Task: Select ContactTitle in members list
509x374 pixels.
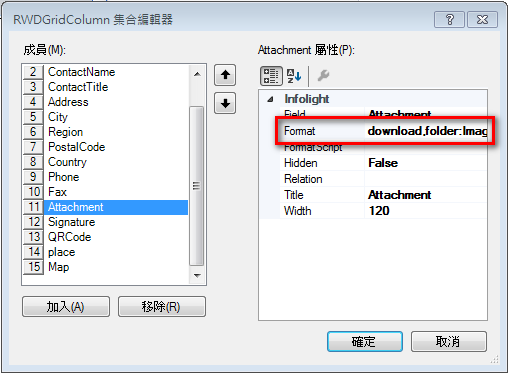Action: coord(105,87)
